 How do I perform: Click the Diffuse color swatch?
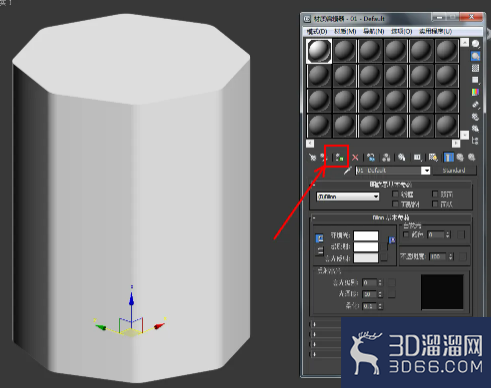click(366, 247)
